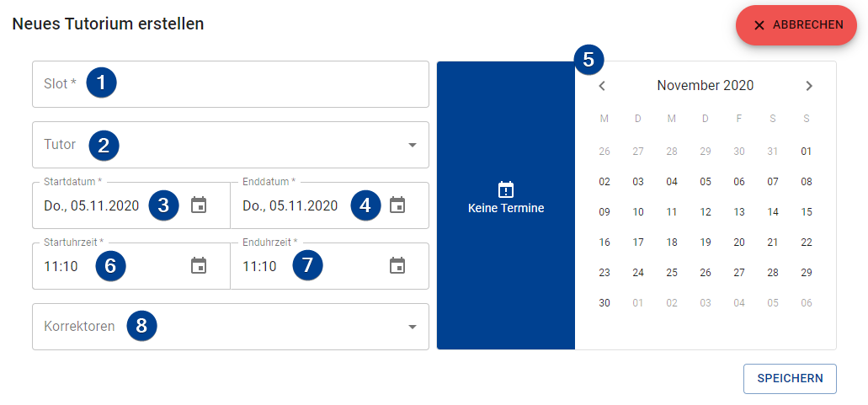Select November 30 in the calendar
This screenshot has width=868, height=405.
604,303
